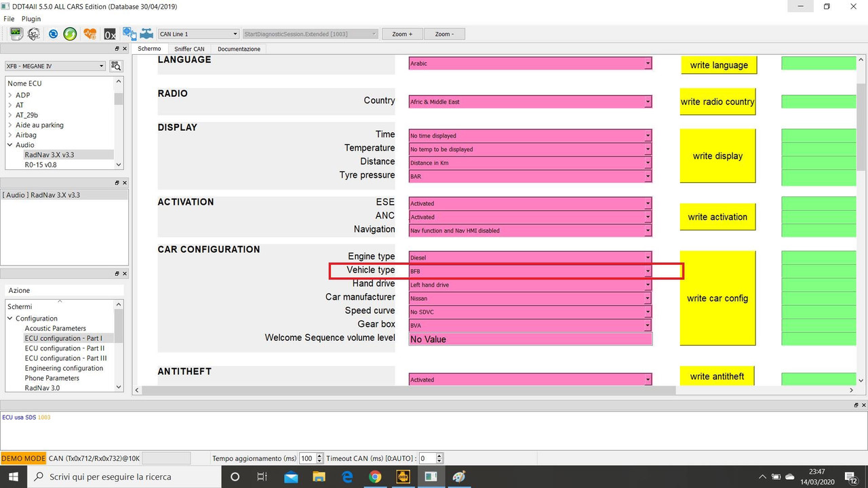The image size is (868, 488).
Task: Open the notification center icon
Action: click(850, 477)
